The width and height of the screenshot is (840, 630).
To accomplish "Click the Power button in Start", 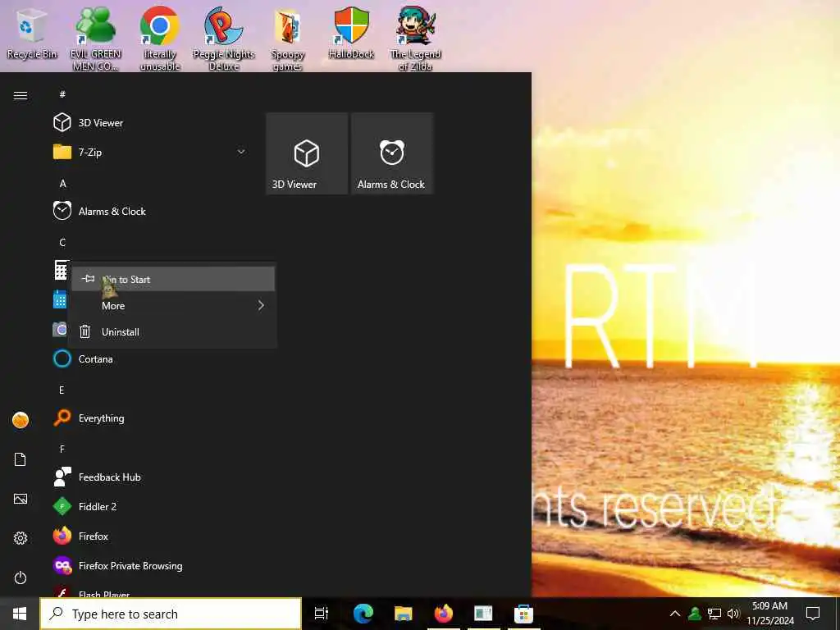I will pos(21,577).
